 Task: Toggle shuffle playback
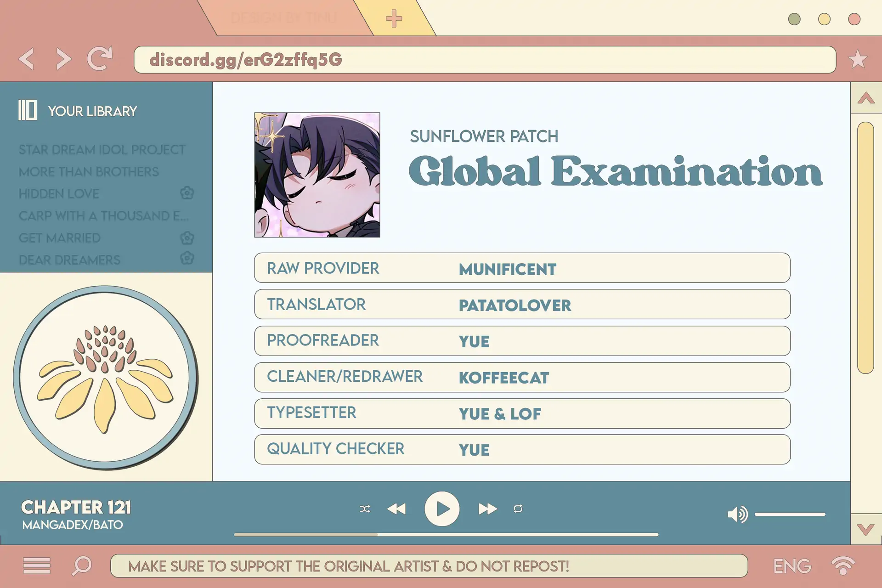(365, 509)
